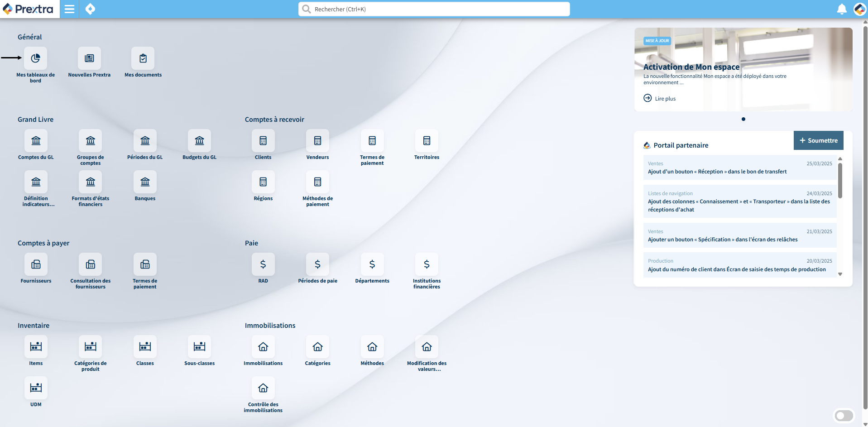868x427 pixels.
Task: Click the Prextra logo
Action: tap(28, 9)
